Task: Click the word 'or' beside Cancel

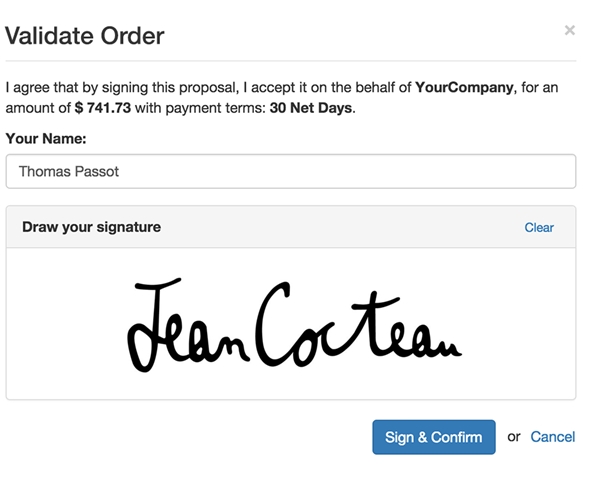Action: [x=514, y=437]
